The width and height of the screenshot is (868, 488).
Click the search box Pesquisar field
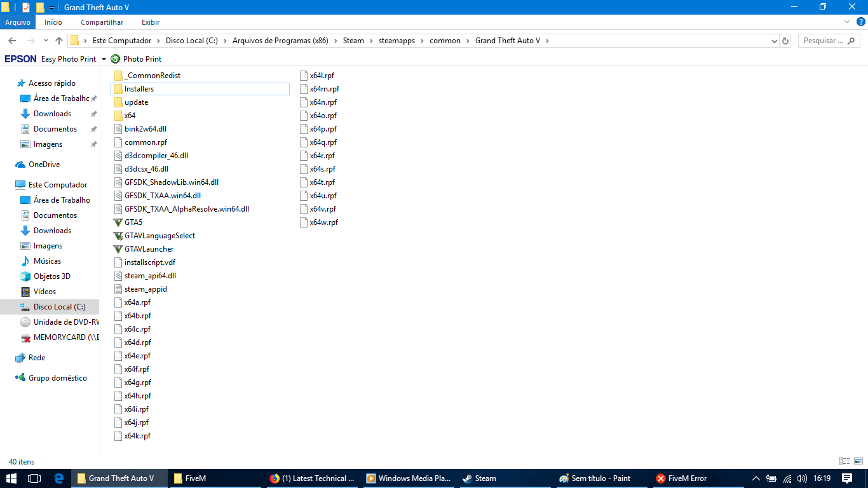pyautogui.click(x=829, y=41)
